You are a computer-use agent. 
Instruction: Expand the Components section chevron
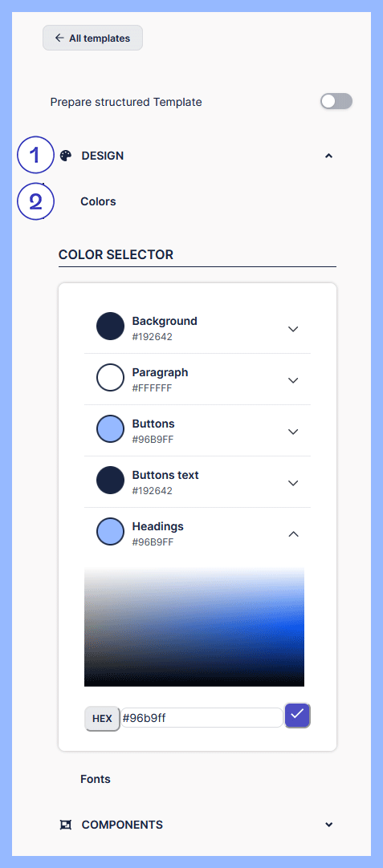[328, 825]
